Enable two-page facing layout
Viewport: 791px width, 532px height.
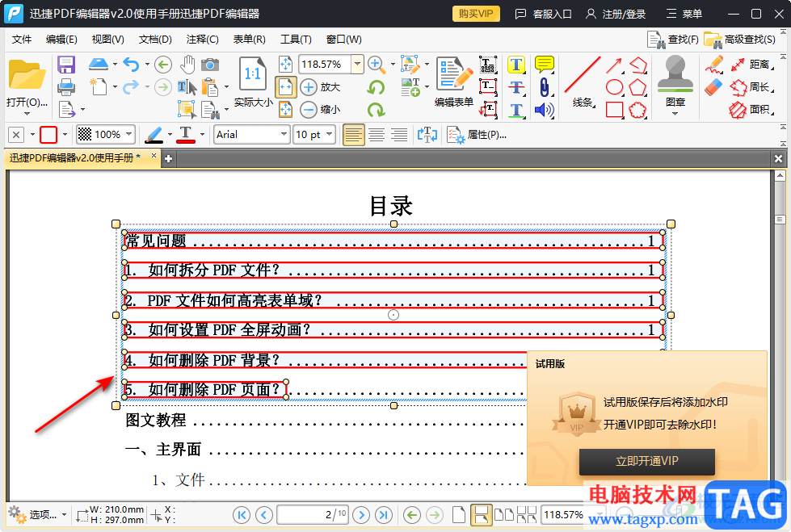tap(503, 515)
